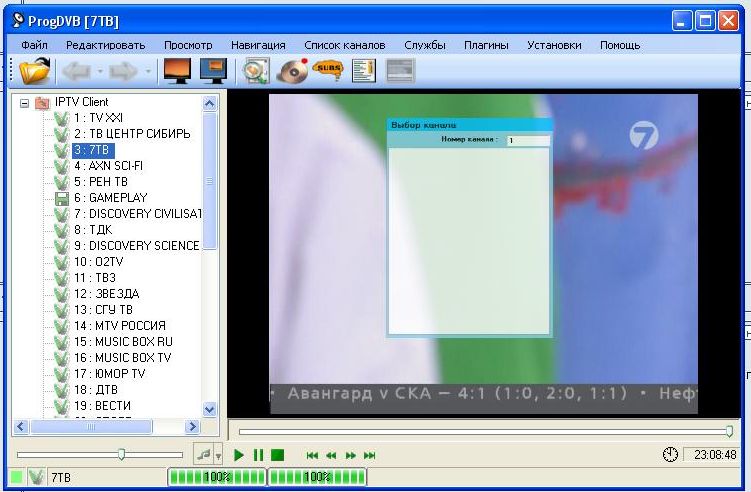Screen dimensions: 751x492
Task: Start recording with the disc icon
Action: [293, 71]
